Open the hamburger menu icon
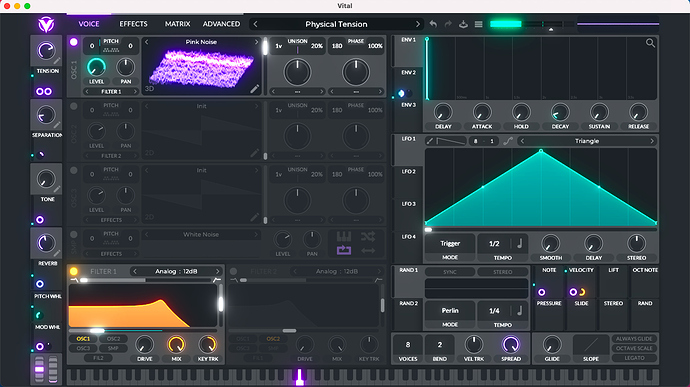Screen dimensions: 690x387 pyautogui.click(x=478, y=24)
